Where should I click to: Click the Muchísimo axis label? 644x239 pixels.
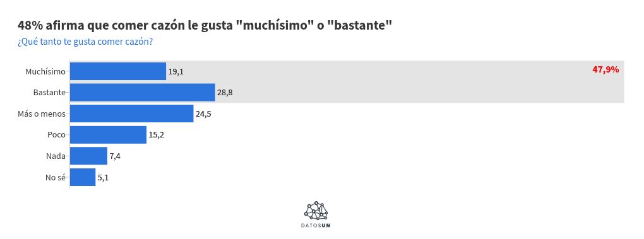pos(45,71)
